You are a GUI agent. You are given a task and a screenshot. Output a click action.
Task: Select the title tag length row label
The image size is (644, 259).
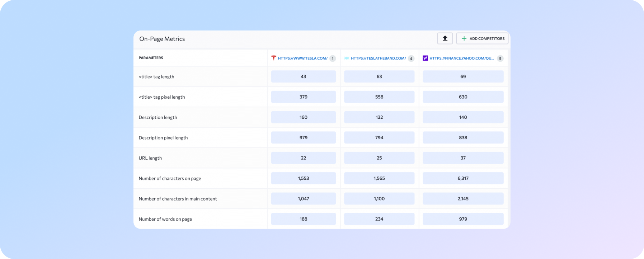tap(156, 77)
